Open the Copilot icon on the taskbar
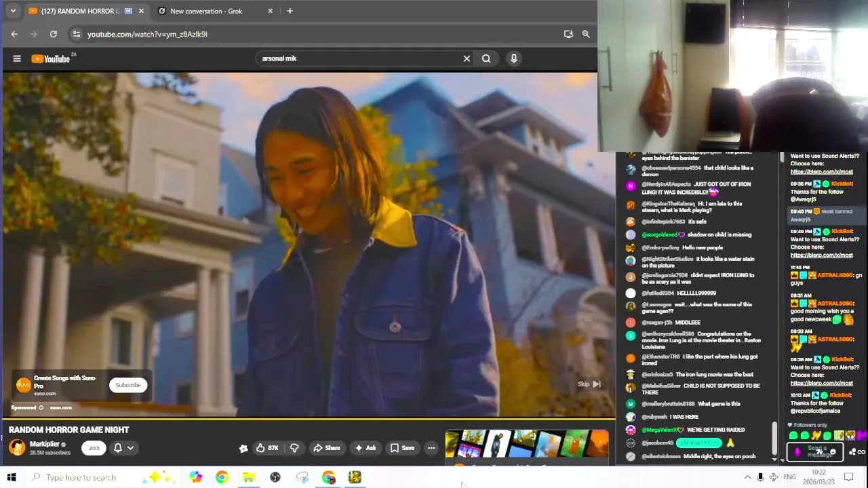The image size is (868, 488). 195,477
